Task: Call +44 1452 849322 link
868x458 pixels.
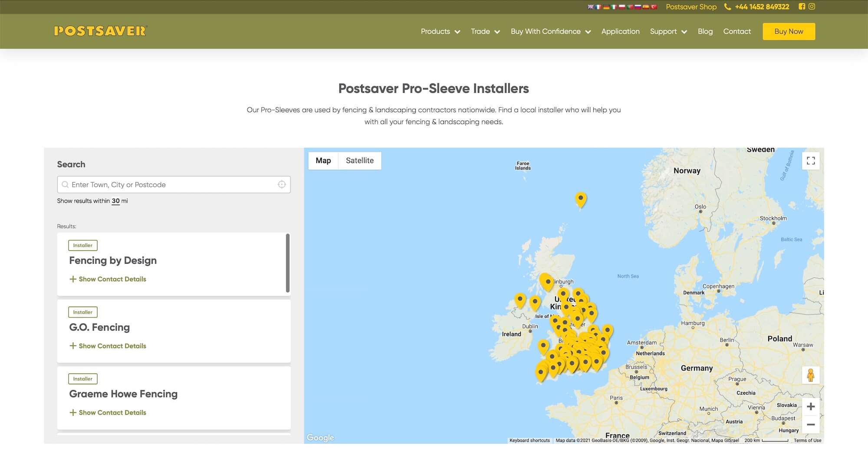Action: [762, 7]
